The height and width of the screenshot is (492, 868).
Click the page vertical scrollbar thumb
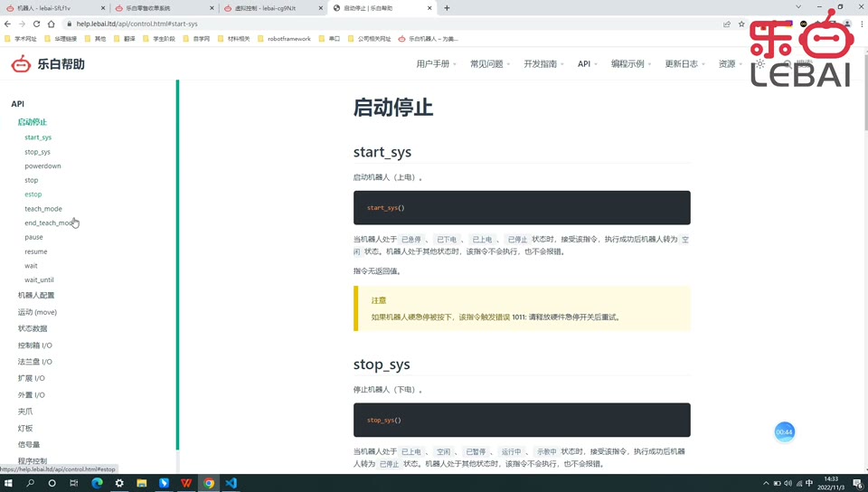(865, 91)
